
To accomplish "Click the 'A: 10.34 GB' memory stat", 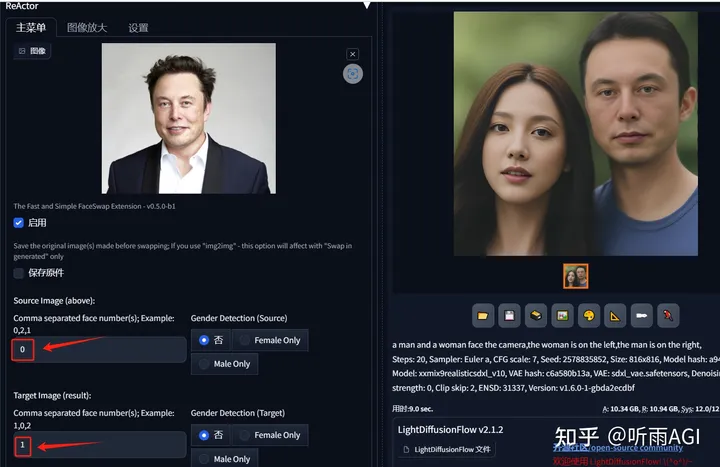I will tap(619, 409).
